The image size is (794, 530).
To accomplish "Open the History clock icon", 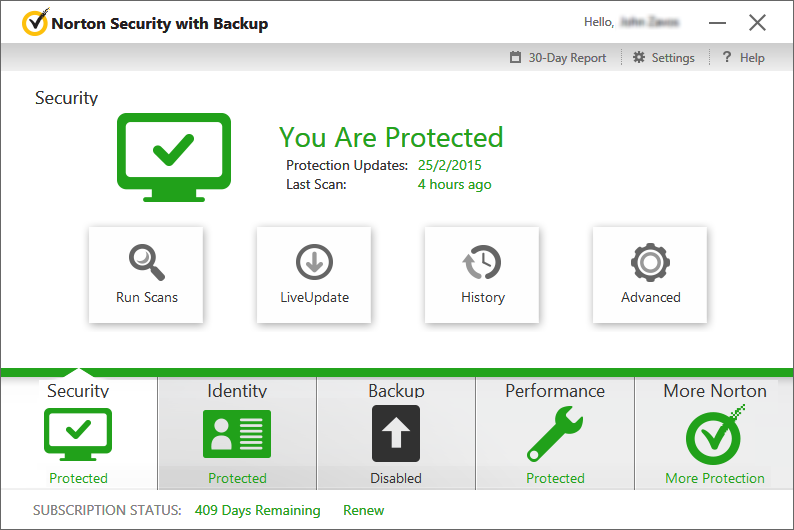I will (x=482, y=263).
